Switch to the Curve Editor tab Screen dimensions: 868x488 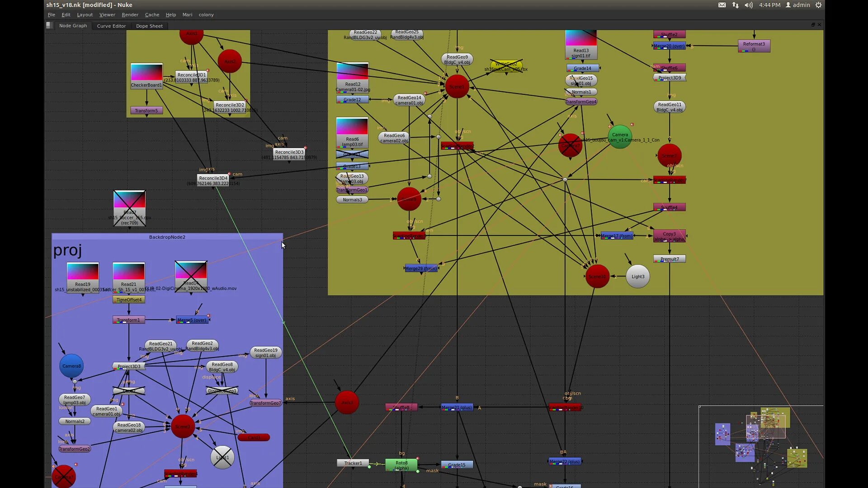click(111, 26)
